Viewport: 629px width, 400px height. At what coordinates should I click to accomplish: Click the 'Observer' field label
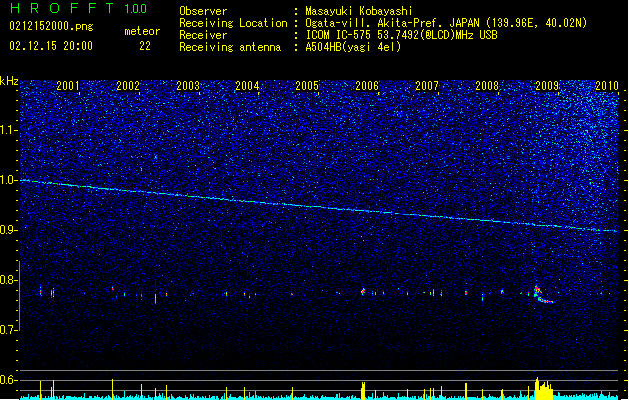pos(203,11)
